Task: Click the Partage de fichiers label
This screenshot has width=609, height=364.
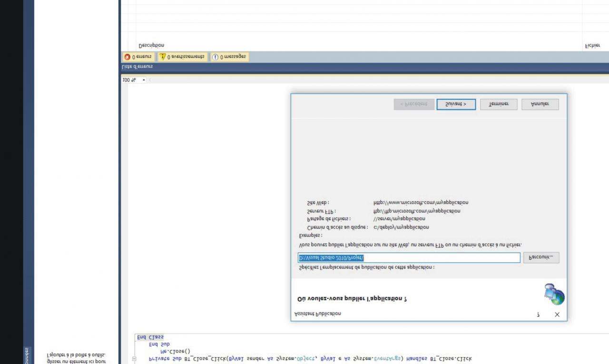Action: pyautogui.click(x=329, y=219)
